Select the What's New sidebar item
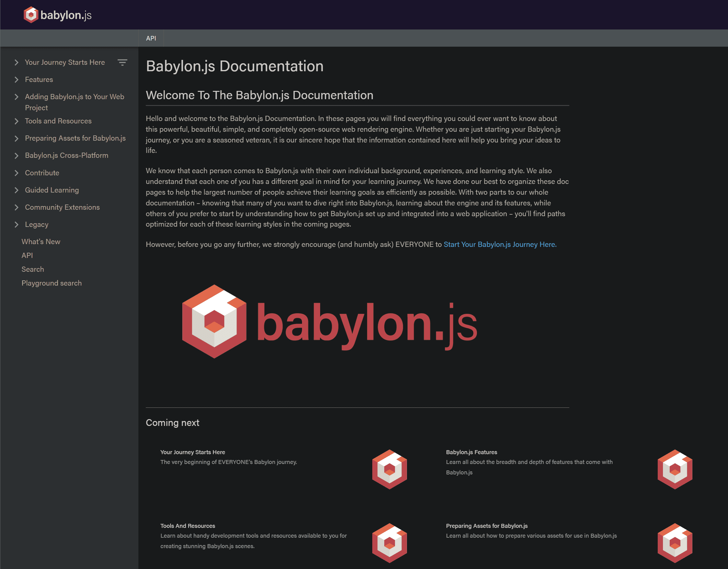This screenshot has height=569, width=728. pos(40,241)
